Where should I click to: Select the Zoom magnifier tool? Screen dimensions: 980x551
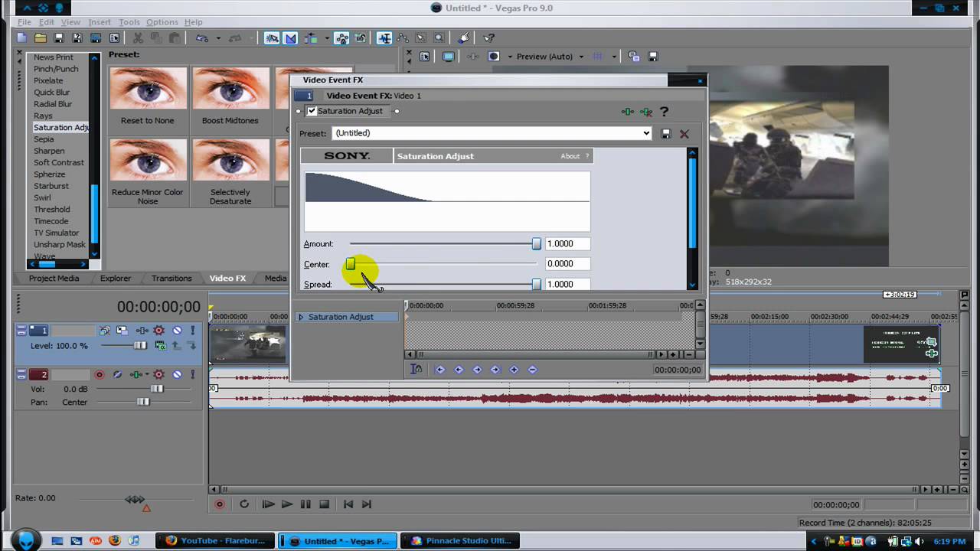[x=439, y=37]
